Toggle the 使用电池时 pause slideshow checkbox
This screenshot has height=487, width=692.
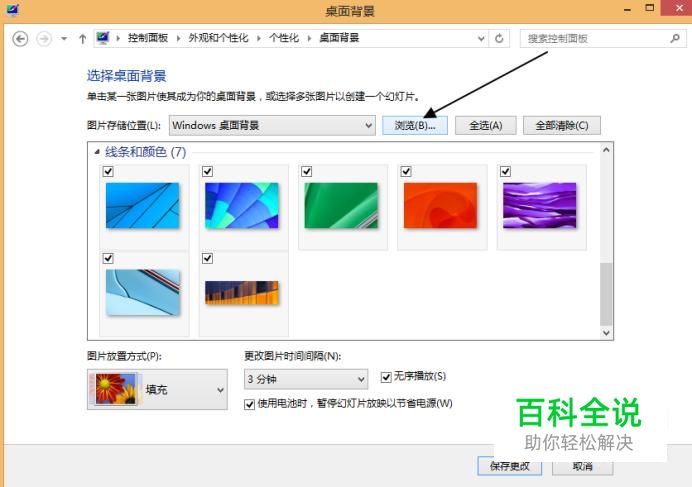[x=249, y=404]
